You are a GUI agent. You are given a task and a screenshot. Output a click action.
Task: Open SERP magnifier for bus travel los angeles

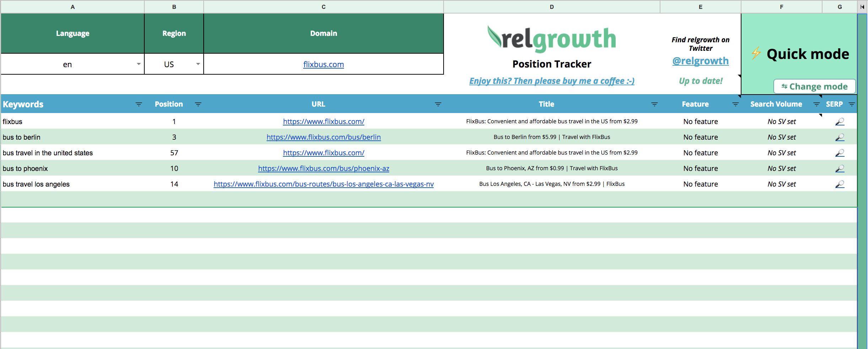pos(840,184)
